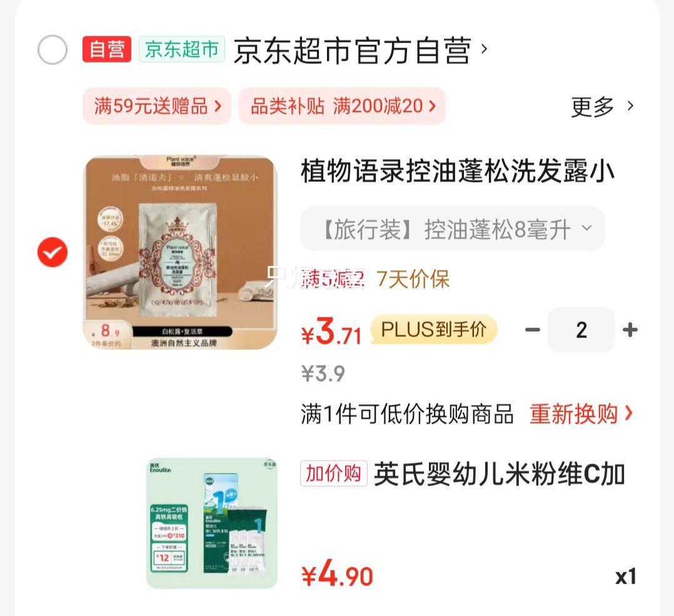Click the 京东超市 green tag
The height and width of the screenshot is (616, 674).
(182, 49)
